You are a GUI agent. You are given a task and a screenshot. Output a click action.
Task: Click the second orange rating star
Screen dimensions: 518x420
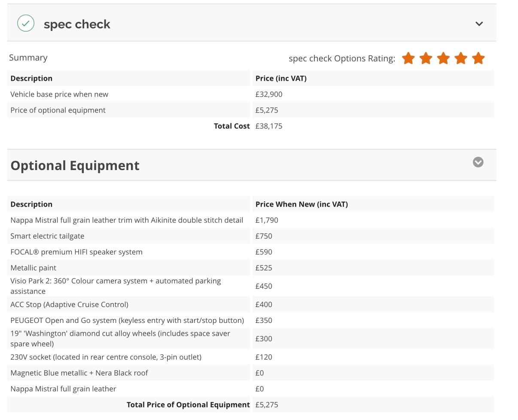[426, 58]
